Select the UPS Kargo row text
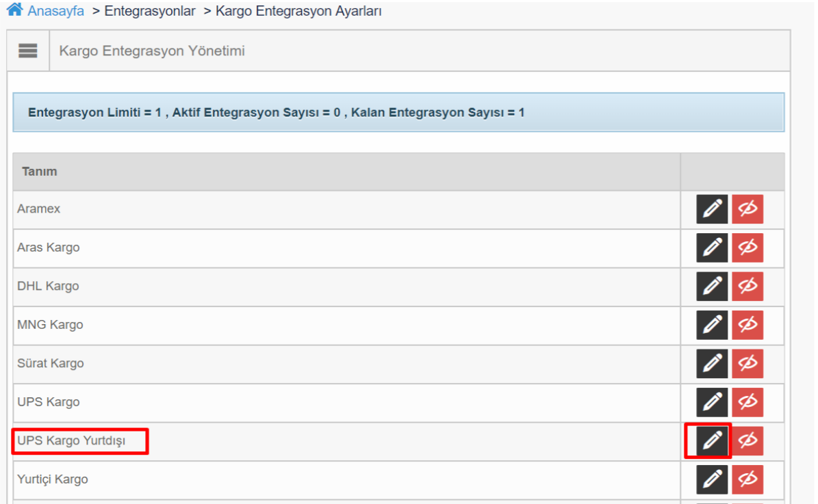Viewport: 818px width, 504px height. pos(48,402)
